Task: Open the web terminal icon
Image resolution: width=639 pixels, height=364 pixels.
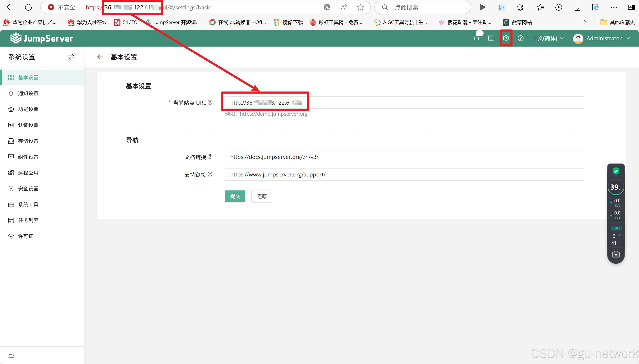Action: click(x=491, y=38)
